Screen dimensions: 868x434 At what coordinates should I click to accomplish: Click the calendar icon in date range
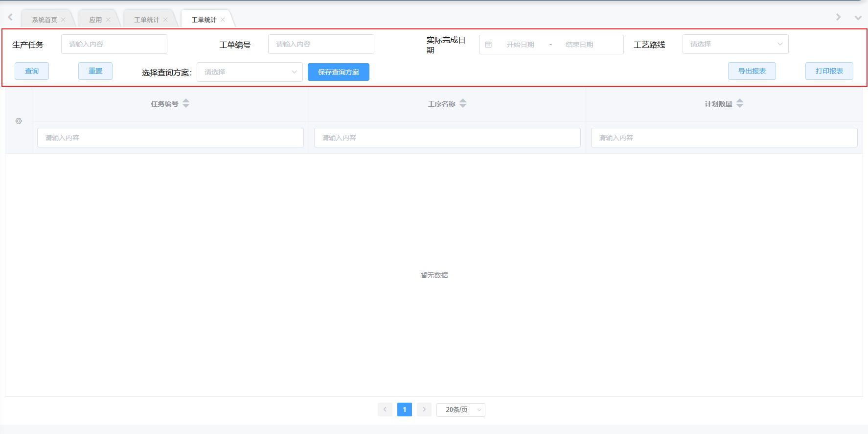click(x=488, y=45)
